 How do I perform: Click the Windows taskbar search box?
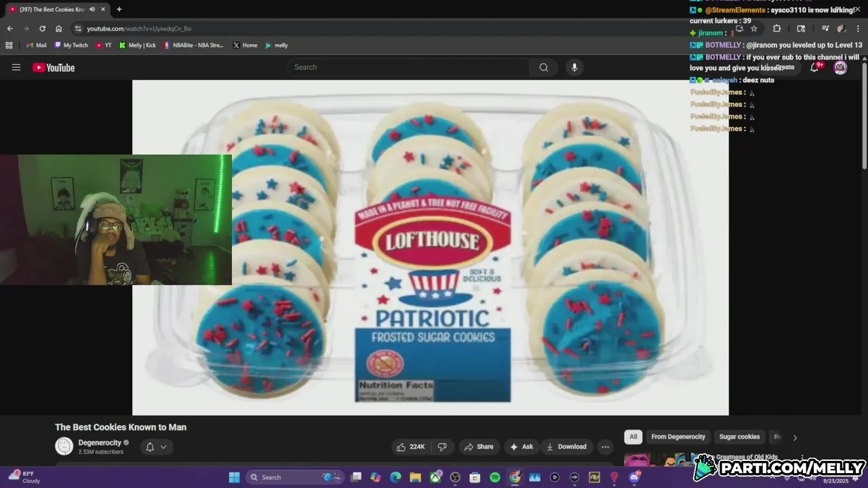coord(294,477)
